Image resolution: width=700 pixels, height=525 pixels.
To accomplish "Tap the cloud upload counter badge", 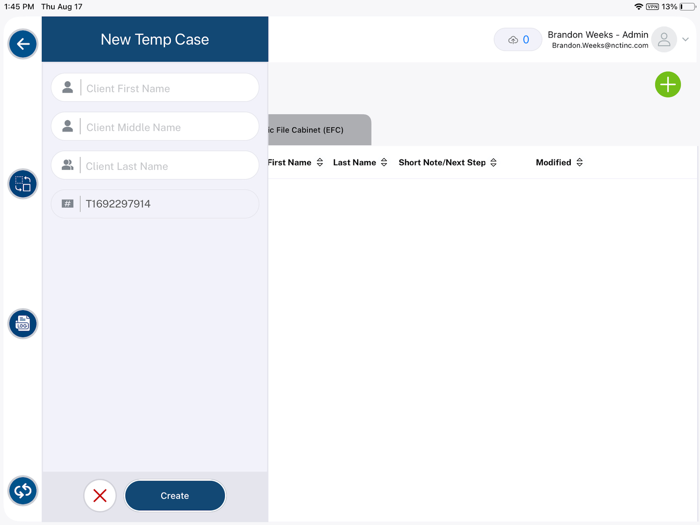I will point(518,40).
